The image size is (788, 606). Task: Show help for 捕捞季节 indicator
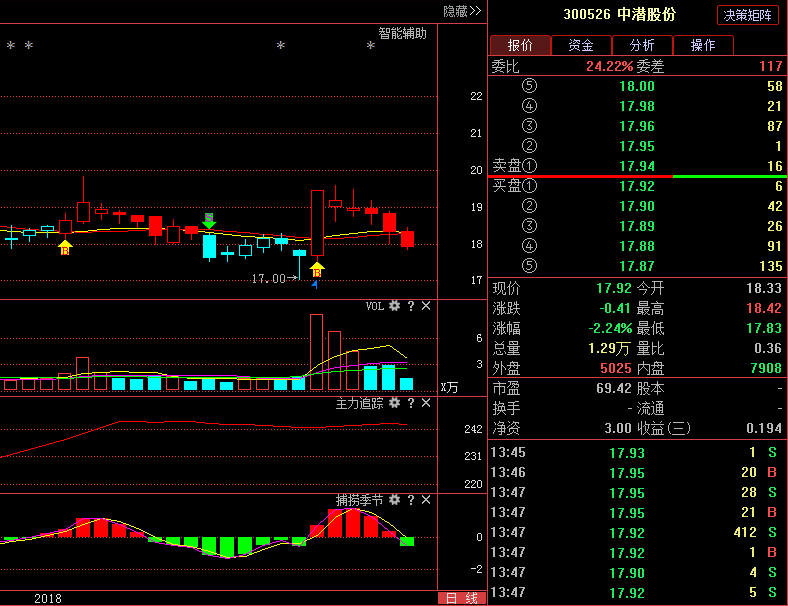coord(411,499)
